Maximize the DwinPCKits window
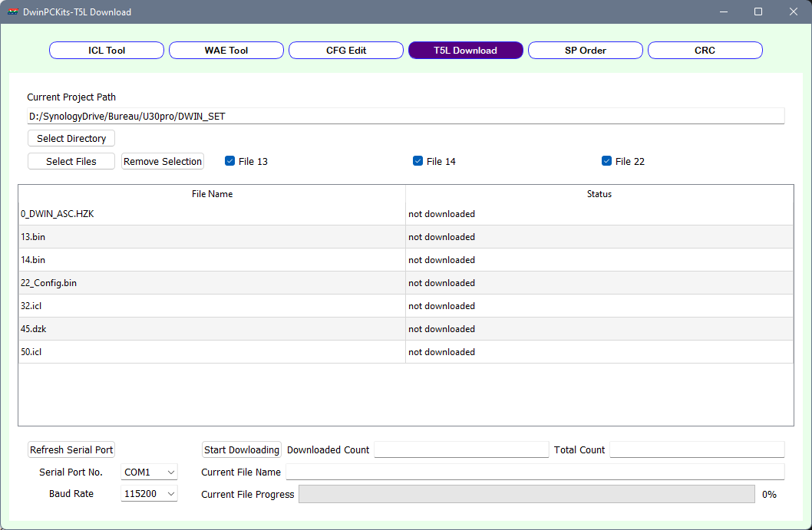This screenshot has height=530, width=812. [758, 12]
